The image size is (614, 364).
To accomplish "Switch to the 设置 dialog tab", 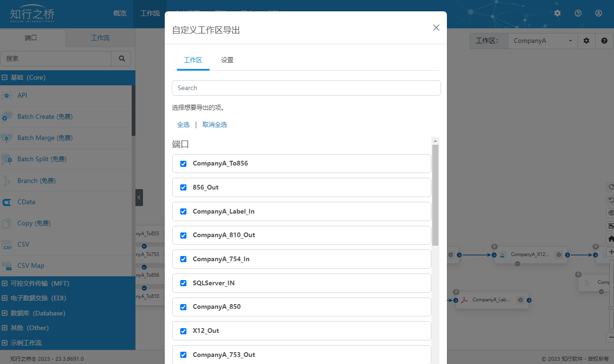I will pyautogui.click(x=227, y=60).
